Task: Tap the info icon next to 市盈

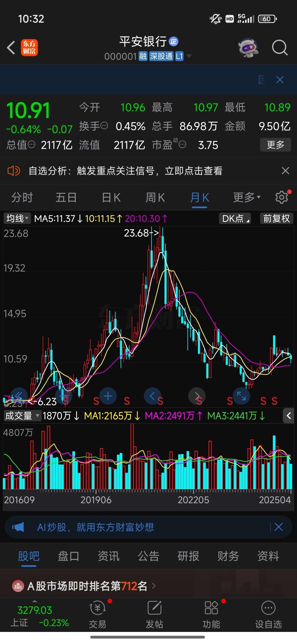Action: [x=182, y=144]
